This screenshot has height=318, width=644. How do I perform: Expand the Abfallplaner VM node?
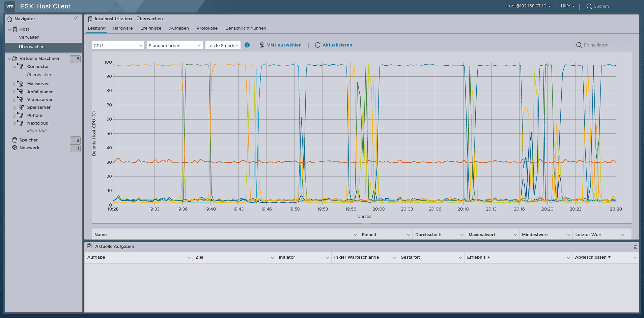[x=15, y=92]
